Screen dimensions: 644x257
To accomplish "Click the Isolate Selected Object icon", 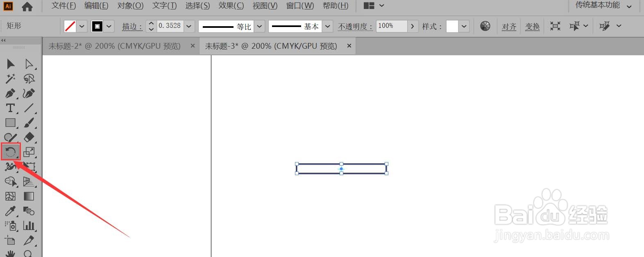I will click(555, 26).
